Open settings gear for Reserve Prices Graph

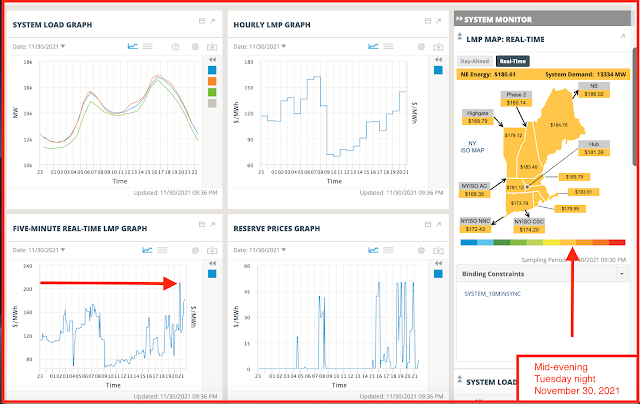(421, 250)
